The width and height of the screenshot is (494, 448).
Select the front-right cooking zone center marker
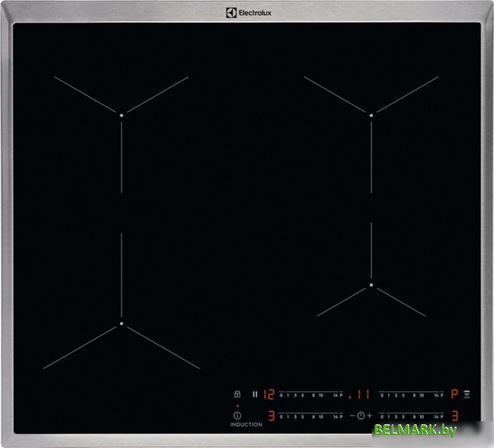coord(371,285)
